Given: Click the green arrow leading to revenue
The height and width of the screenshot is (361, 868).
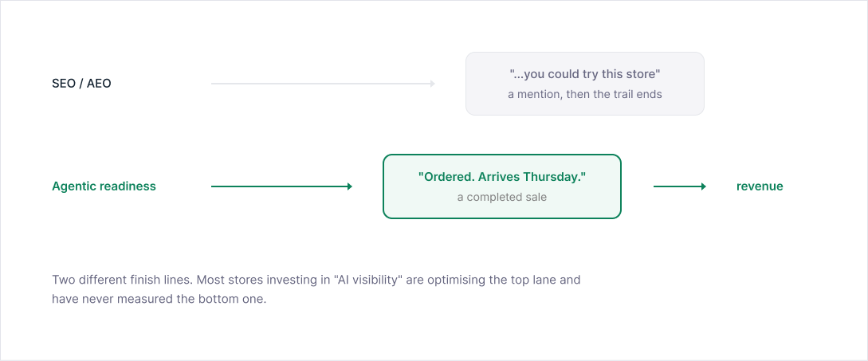Looking at the screenshot, I should point(680,186).
